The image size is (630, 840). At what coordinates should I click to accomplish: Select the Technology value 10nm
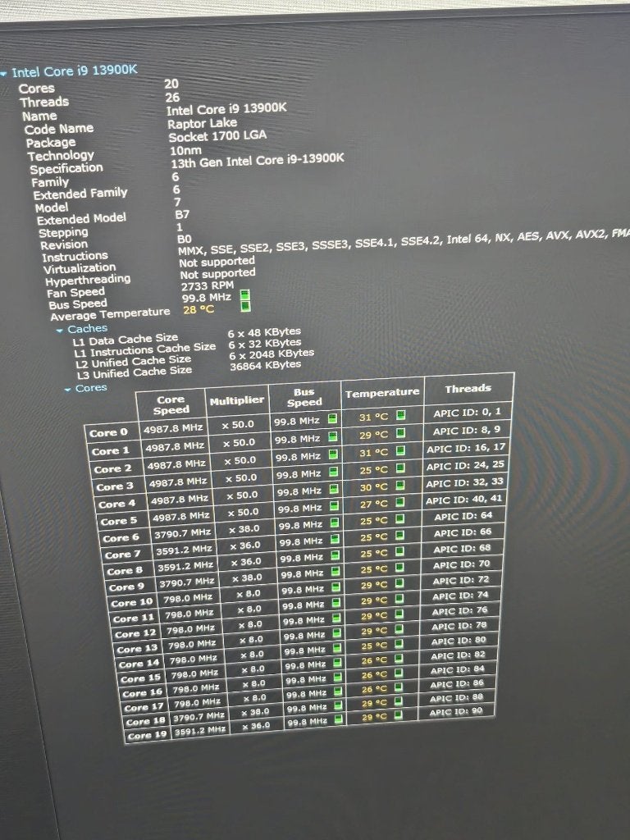186,150
